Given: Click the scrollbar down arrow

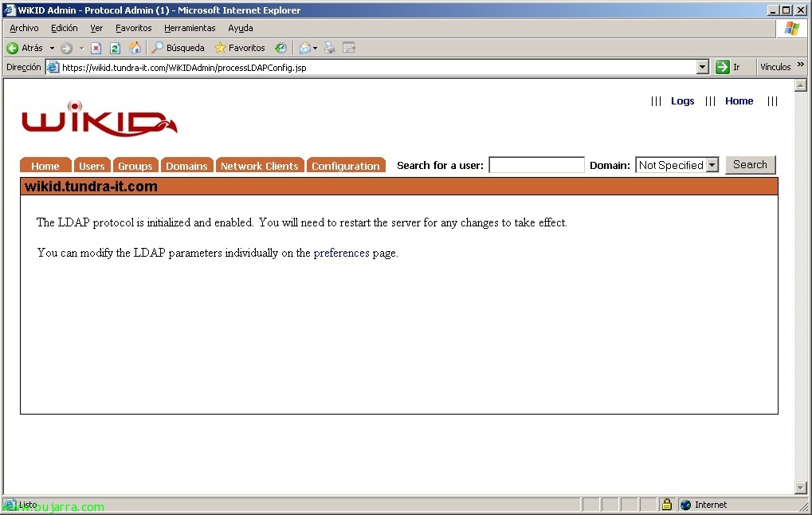Looking at the screenshot, I should (x=801, y=488).
